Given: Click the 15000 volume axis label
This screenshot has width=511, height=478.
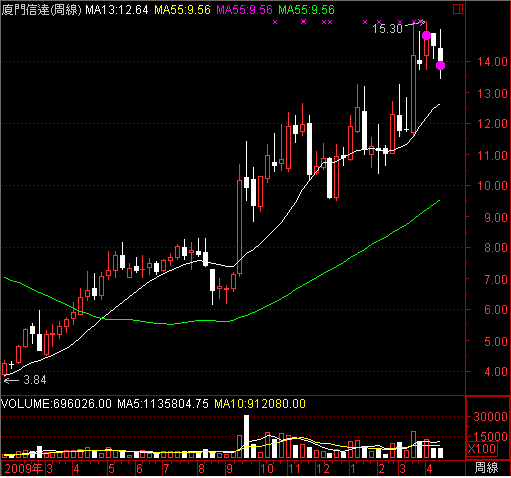Looking at the screenshot, I should coord(490,436).
